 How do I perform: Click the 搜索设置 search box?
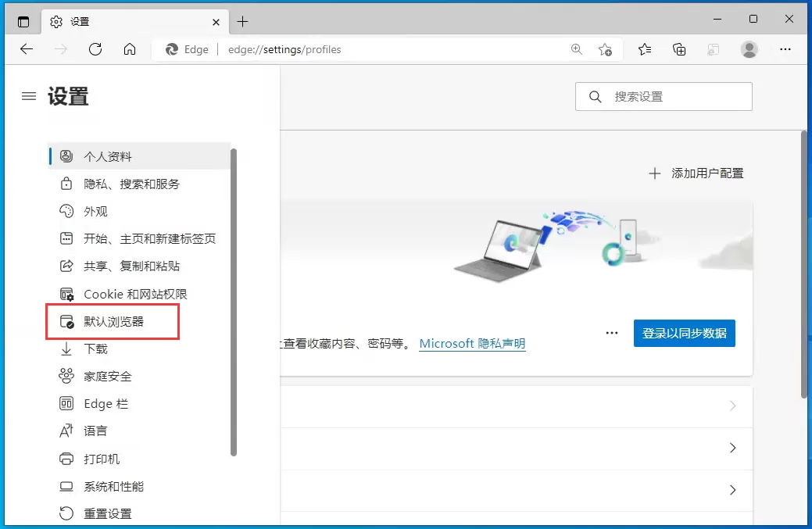[664, 96]
